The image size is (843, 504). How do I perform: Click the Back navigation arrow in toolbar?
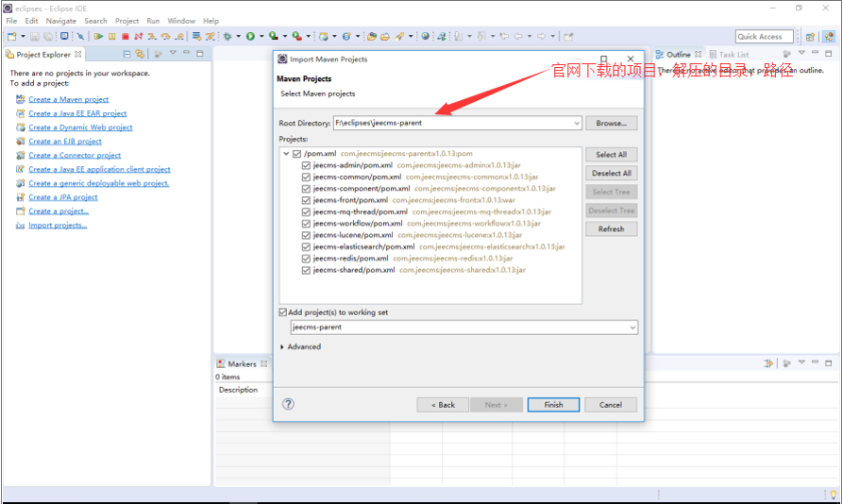pyautogui.click(x=518, y=37)
